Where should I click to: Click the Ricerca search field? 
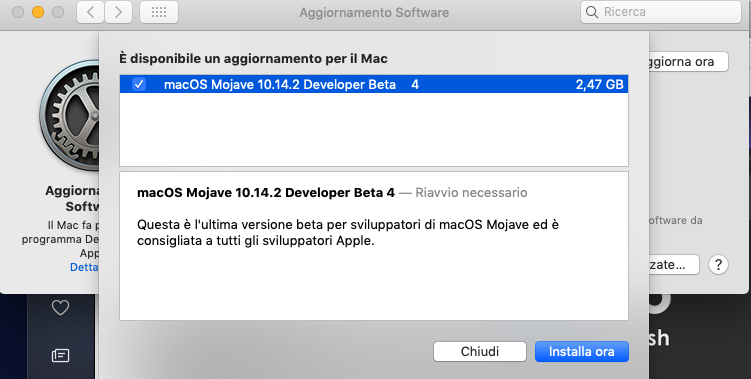661,12
